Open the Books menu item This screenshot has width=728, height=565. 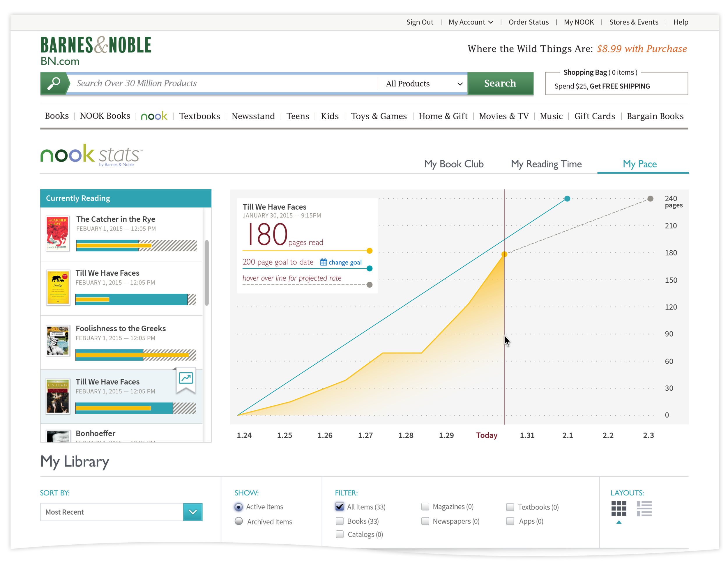(x=57, y=116)
